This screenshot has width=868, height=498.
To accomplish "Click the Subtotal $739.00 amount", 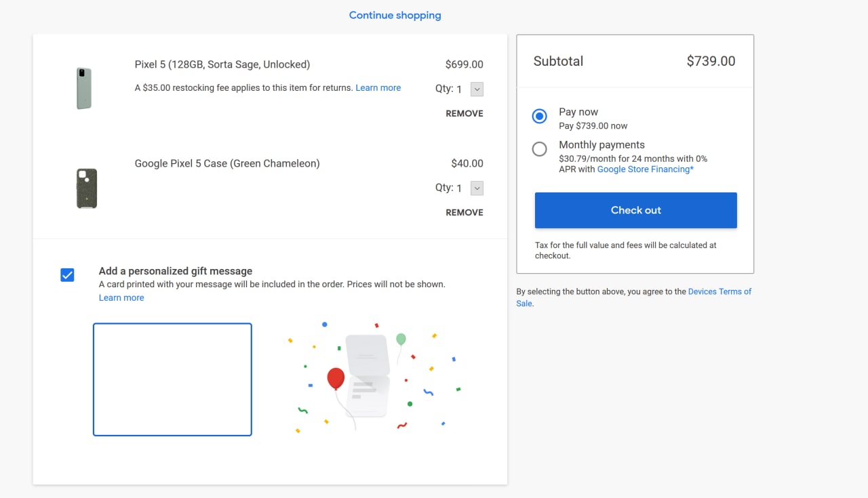I will tap(711, 61).
